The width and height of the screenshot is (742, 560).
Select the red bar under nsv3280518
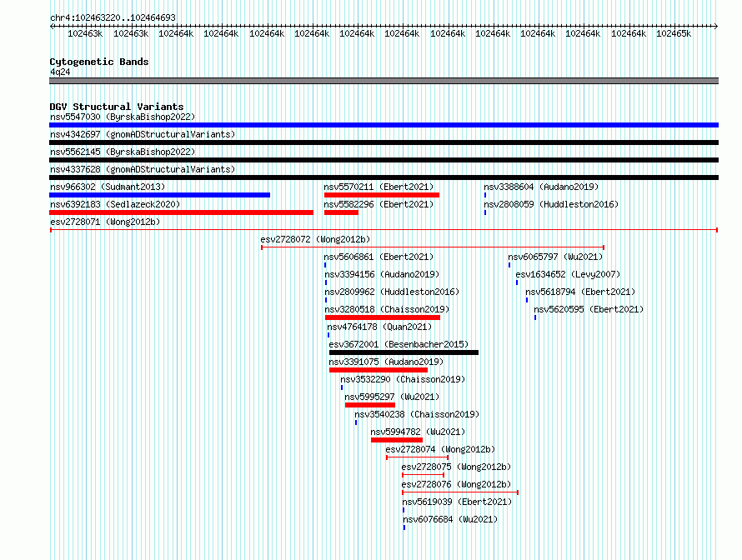383,317
